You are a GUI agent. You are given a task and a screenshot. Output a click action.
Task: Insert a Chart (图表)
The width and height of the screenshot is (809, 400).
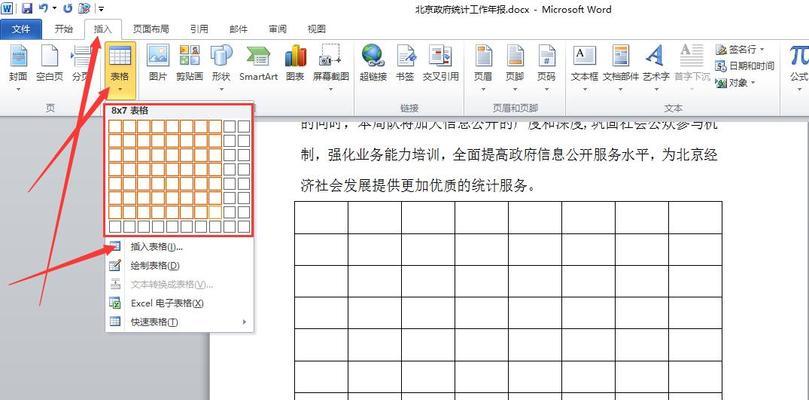295,63
